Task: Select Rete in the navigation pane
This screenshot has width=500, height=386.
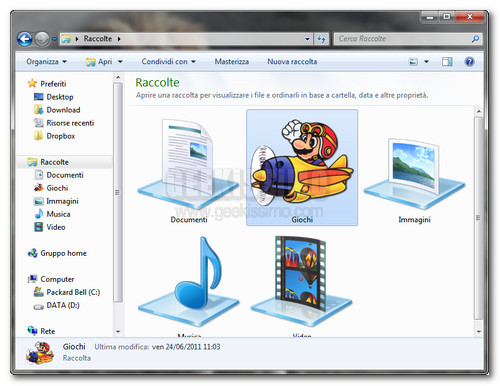Action: [48, 331]
